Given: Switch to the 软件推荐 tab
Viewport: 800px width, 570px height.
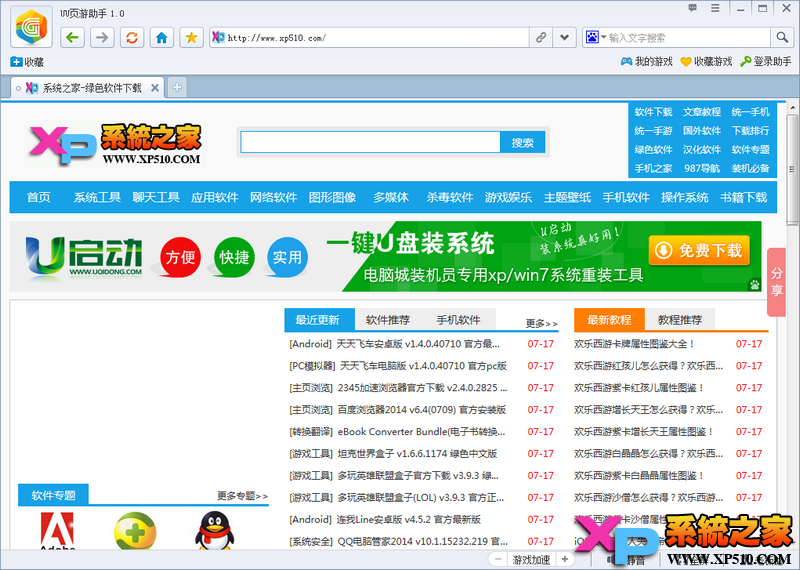Looking at the screenshot, I should click(388, 320).
